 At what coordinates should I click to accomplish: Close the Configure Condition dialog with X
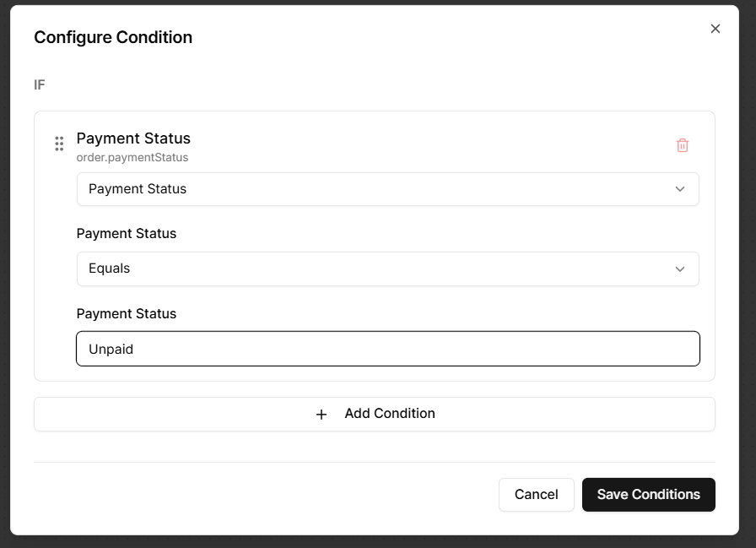(x=715, y=29)
